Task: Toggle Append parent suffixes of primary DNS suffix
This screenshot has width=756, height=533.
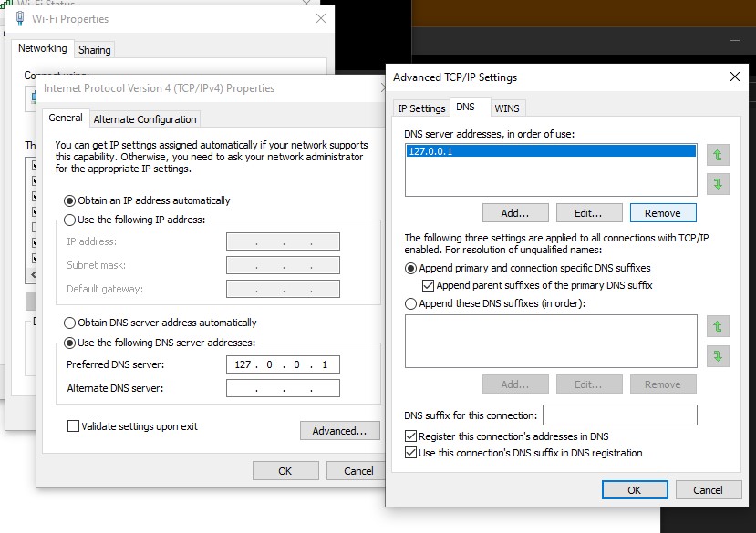Action: point(428,285)
